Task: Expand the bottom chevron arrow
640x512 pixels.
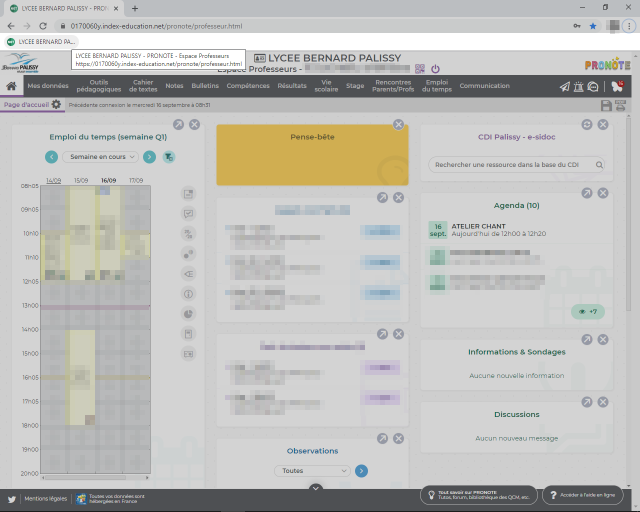Action: pos(315,488)
